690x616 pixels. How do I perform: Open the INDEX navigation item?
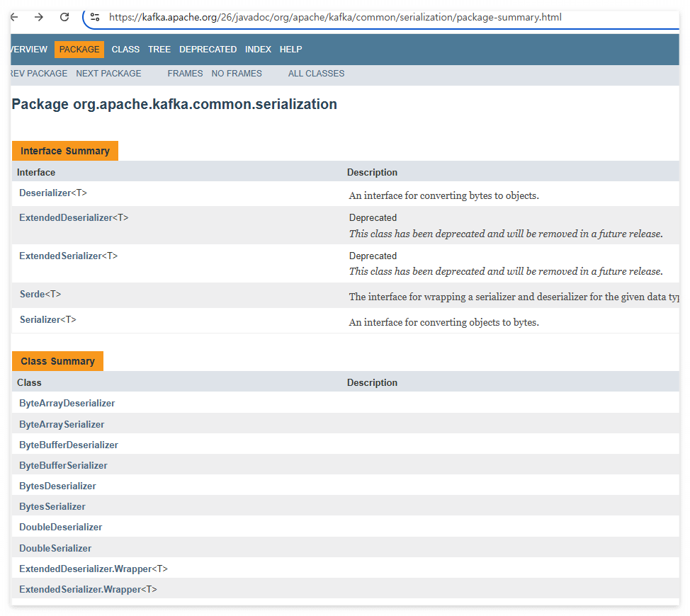(x=258, y=50)
